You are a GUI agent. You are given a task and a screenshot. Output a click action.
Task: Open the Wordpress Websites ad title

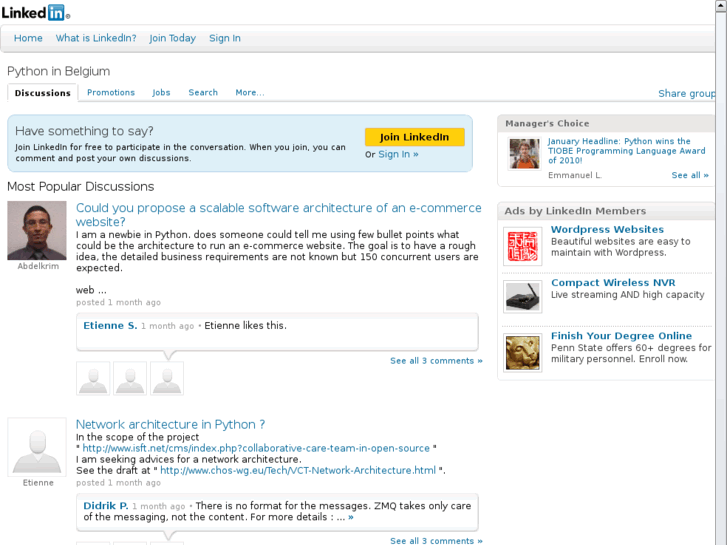click(x=607, y=229)
